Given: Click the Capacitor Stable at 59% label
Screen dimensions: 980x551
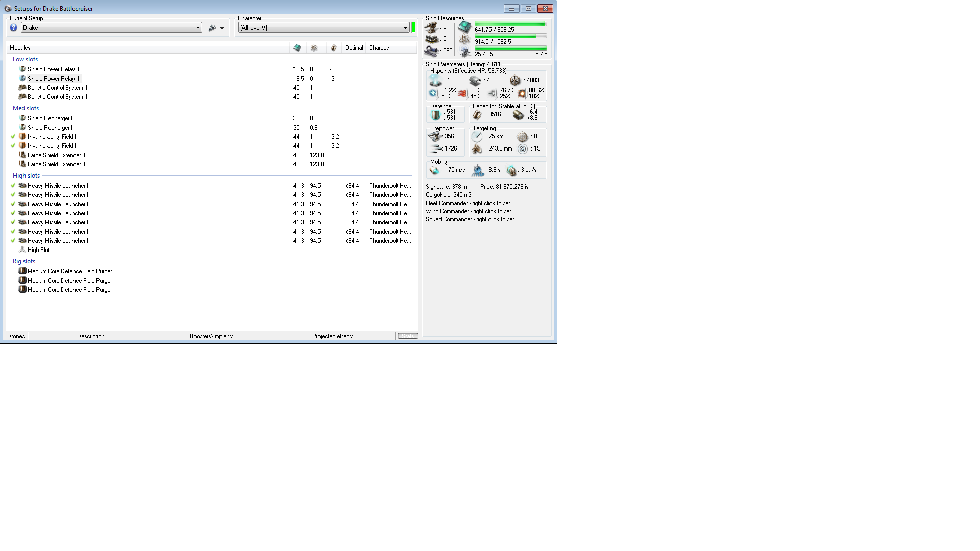Looking at the screenshot, I should 504,106.
